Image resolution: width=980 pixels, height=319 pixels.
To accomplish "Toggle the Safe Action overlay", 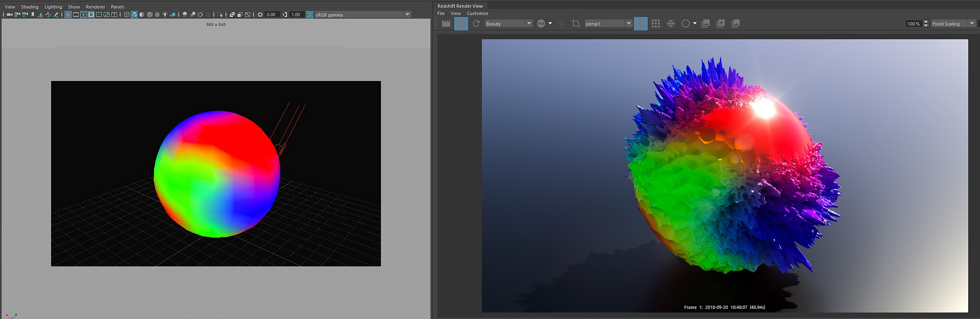I will [x=107, y=15].
